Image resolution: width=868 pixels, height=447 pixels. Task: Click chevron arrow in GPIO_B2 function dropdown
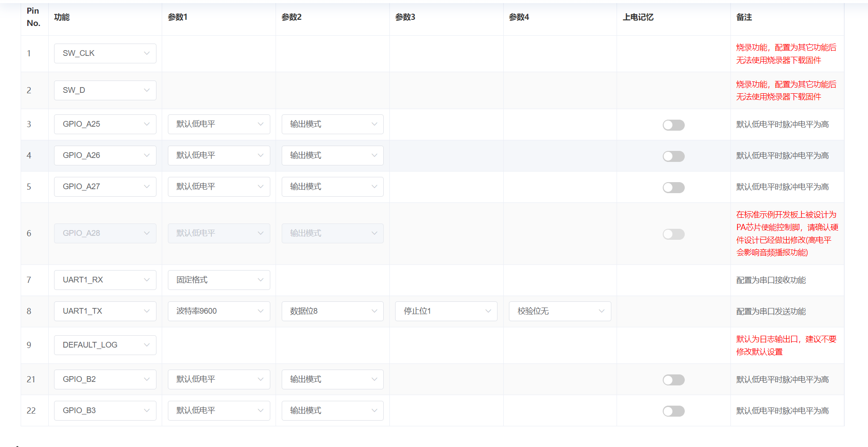(147, 379)
